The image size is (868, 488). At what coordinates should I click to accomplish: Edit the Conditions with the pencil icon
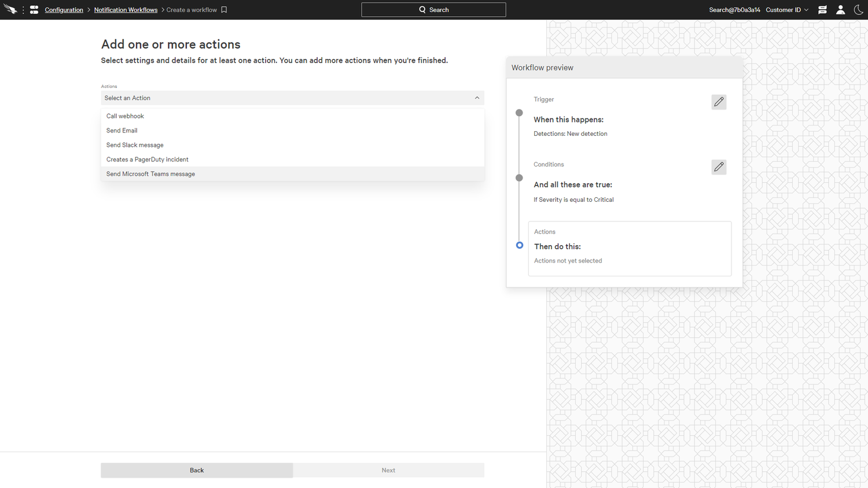click(719, 167)
